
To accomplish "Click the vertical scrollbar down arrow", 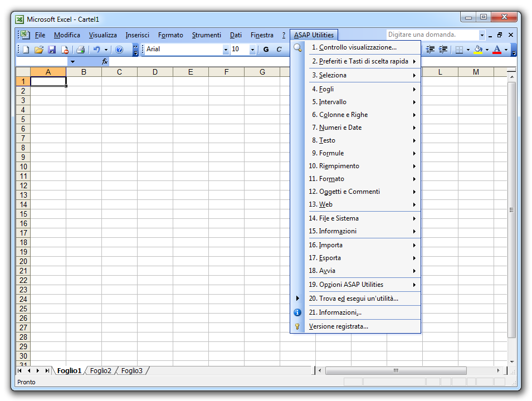I will (511, 361).
